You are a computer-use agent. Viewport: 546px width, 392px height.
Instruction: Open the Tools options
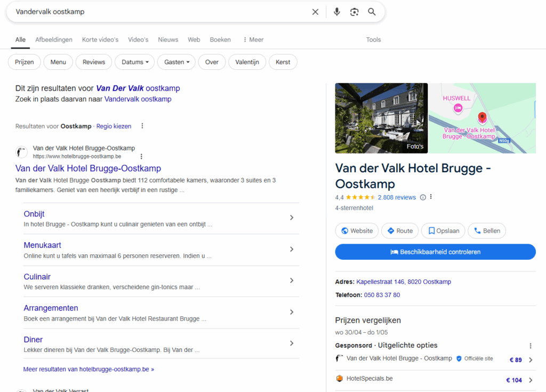click(x=373, y=39)
